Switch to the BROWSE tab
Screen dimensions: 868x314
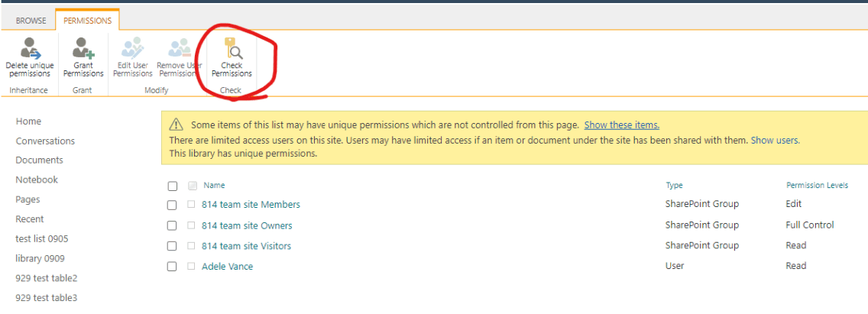pyautogui.click(x=31, y=21)
